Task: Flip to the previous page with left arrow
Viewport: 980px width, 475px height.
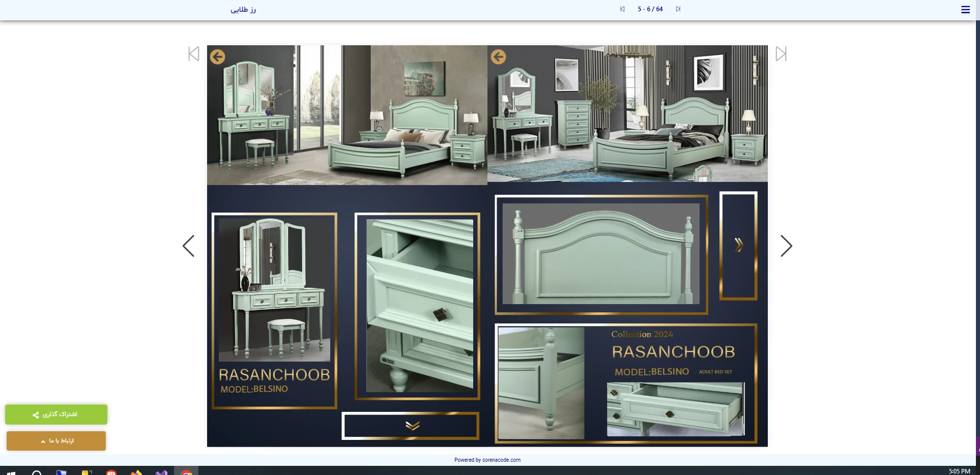Action: tap(189, 246)
